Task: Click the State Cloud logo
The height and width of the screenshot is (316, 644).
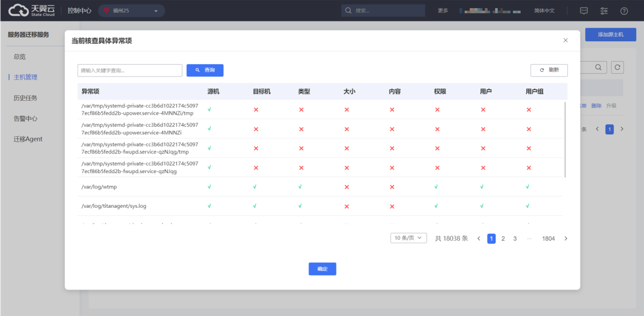Action: 31,10
